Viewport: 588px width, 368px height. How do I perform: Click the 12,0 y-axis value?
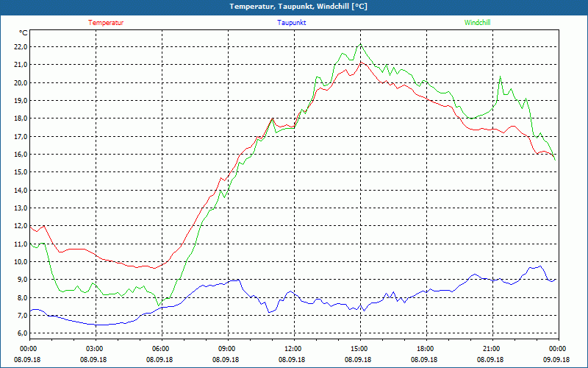(21, 226)
